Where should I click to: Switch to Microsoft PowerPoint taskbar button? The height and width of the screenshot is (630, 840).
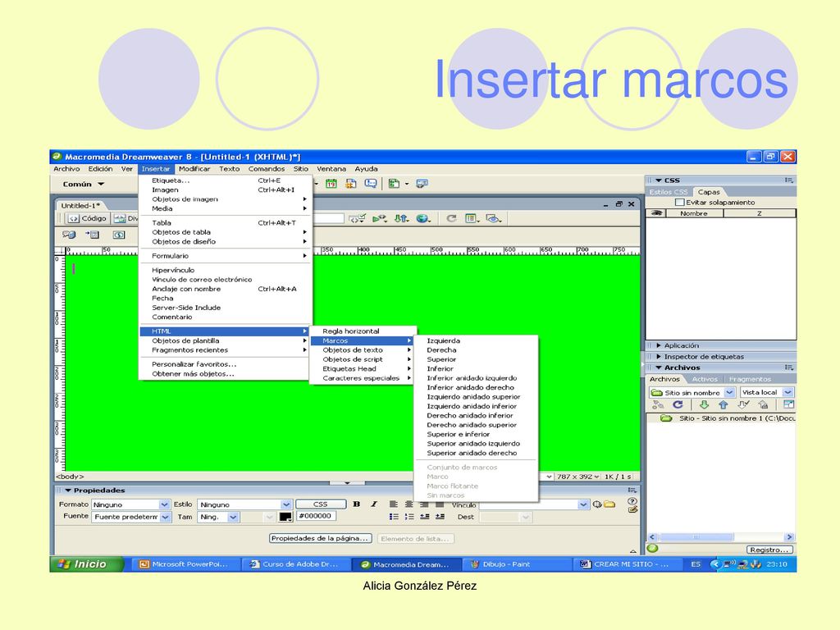tap(185, 564)
